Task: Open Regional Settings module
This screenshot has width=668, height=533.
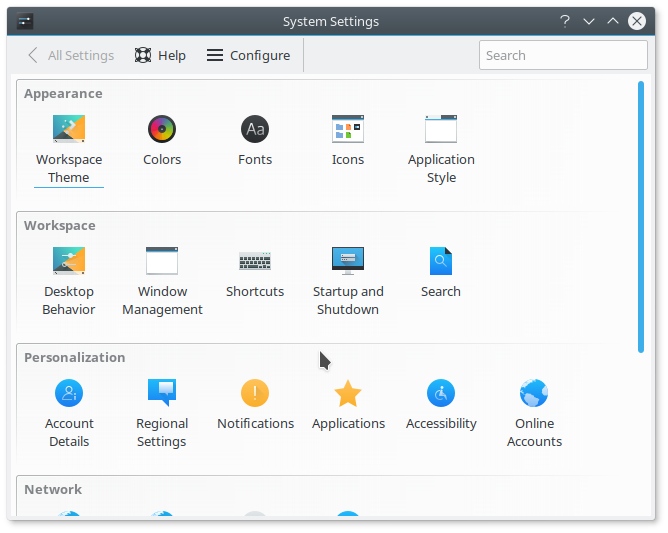Action: click(x=162, y=413)
